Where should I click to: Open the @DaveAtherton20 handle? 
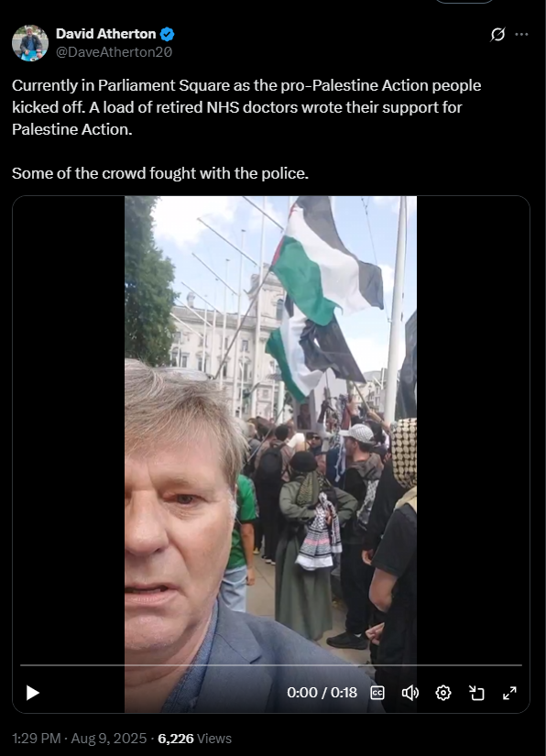[x=114, y=52]
